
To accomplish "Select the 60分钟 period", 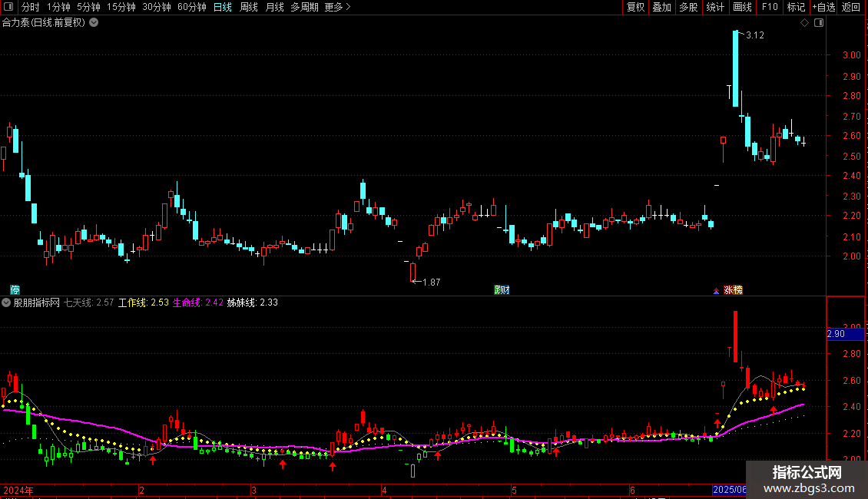I will tap(192, 7).
